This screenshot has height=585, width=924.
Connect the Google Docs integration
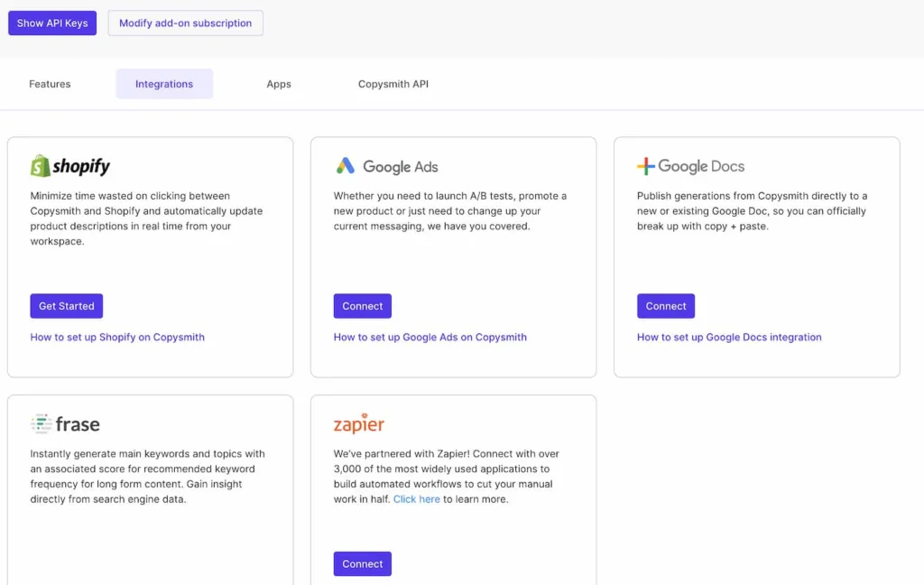coord(666,306)
